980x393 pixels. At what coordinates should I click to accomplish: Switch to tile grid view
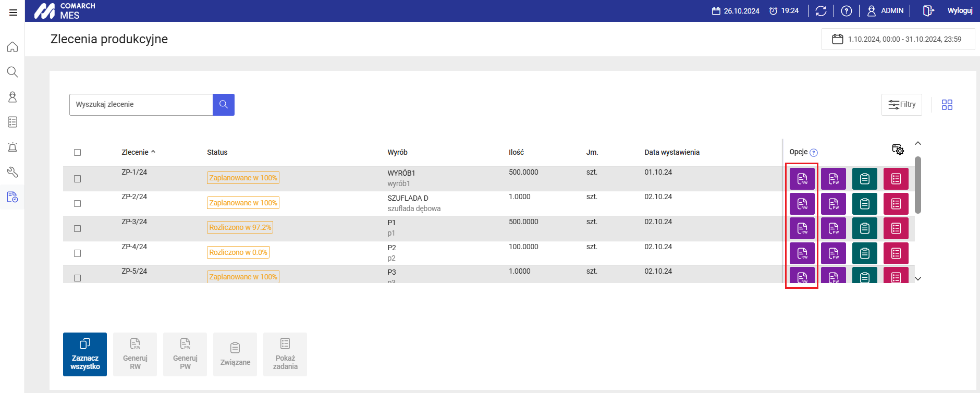click(x=947, y=105)
